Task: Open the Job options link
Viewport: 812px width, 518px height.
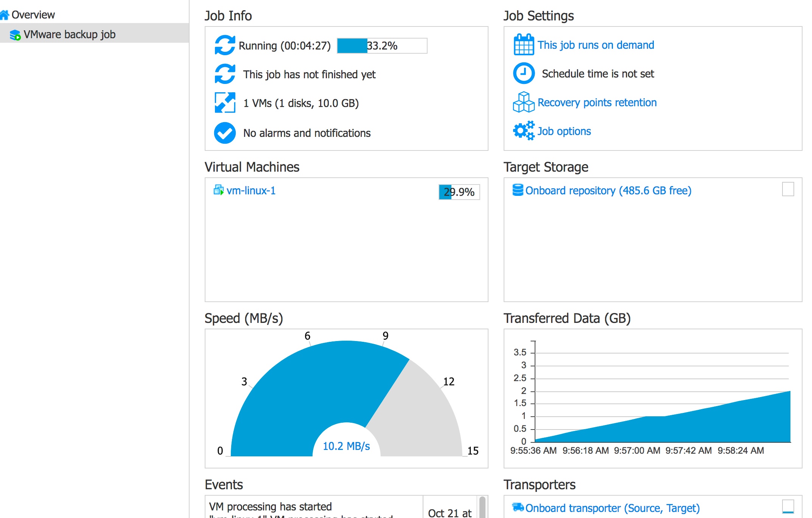Action: pos(564,131)
